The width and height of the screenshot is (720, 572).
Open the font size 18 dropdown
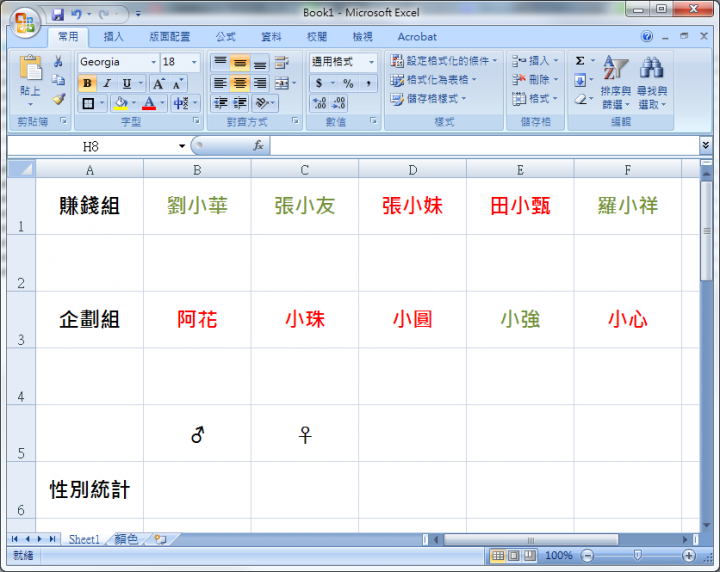pos(194,62)
